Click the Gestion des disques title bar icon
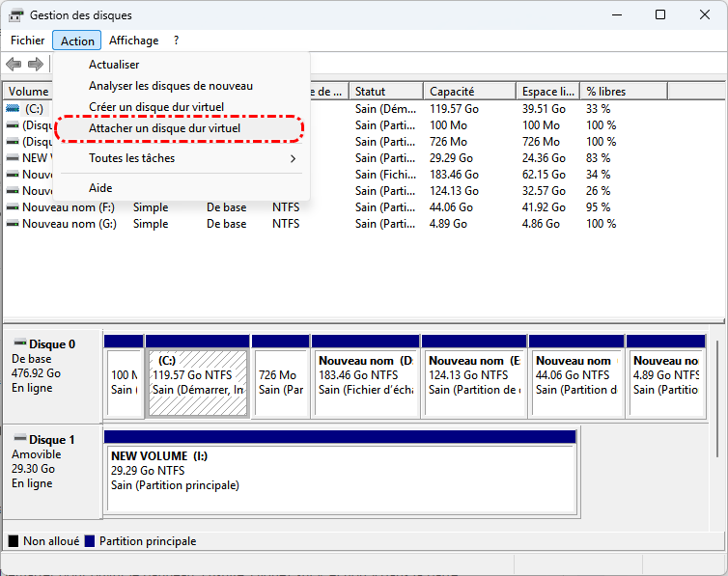Image resolution: width=728 pixels, height=576 pixels. (x=14, y=15)
